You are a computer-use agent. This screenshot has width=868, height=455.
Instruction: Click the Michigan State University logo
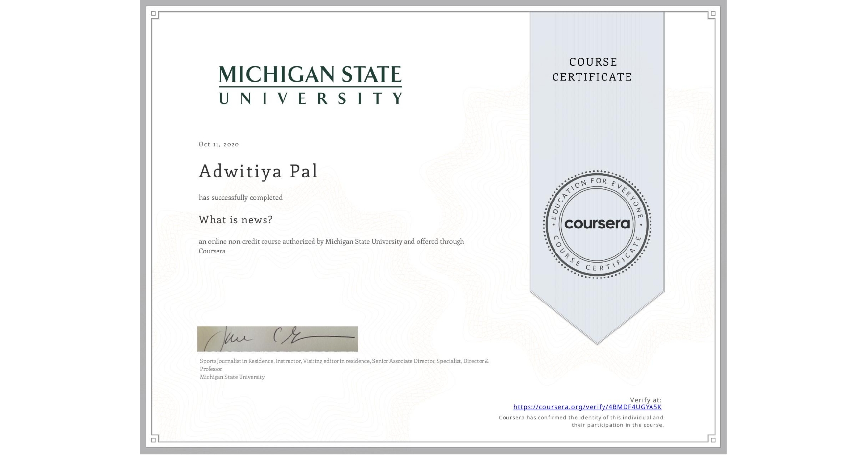310,85
